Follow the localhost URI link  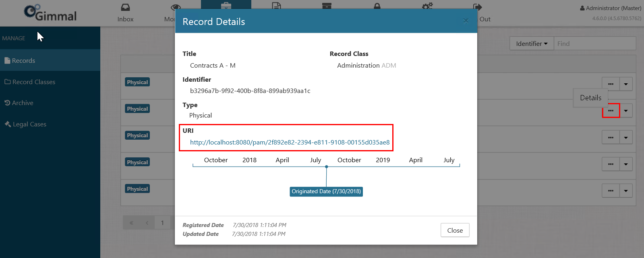coord(290,142)
